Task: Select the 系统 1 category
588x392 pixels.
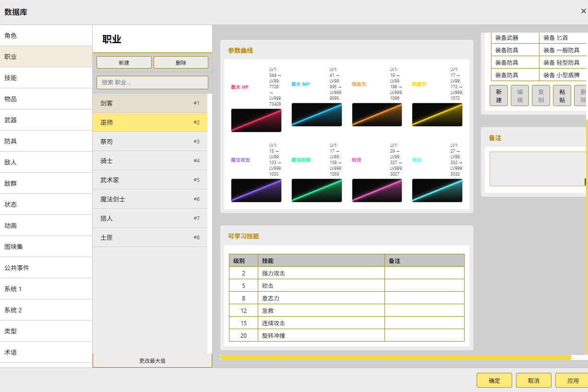Action: (x=46, y=289)
